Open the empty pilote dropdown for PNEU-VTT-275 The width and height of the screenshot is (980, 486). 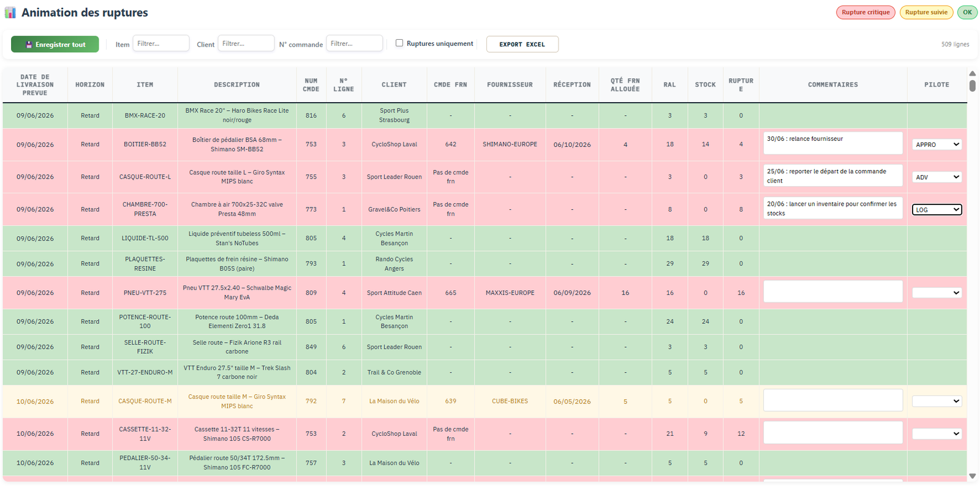(x=937, y=293)
